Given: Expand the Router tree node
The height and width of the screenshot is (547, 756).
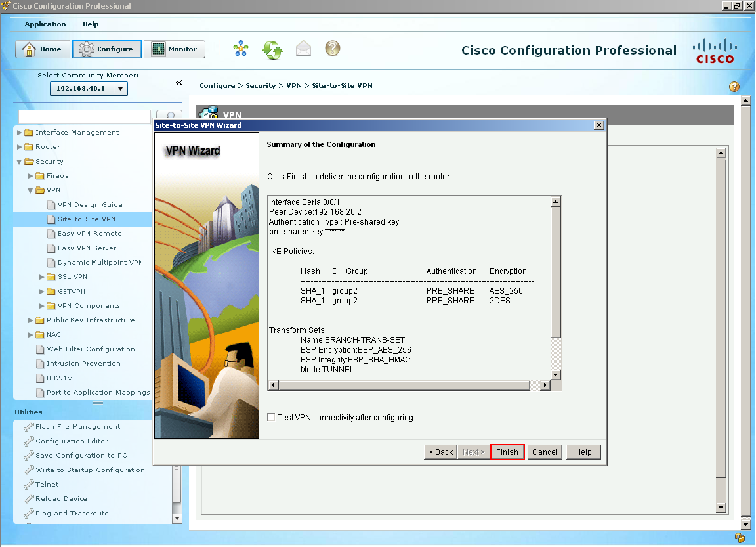Looking at the screenshot, I should 19,146.
